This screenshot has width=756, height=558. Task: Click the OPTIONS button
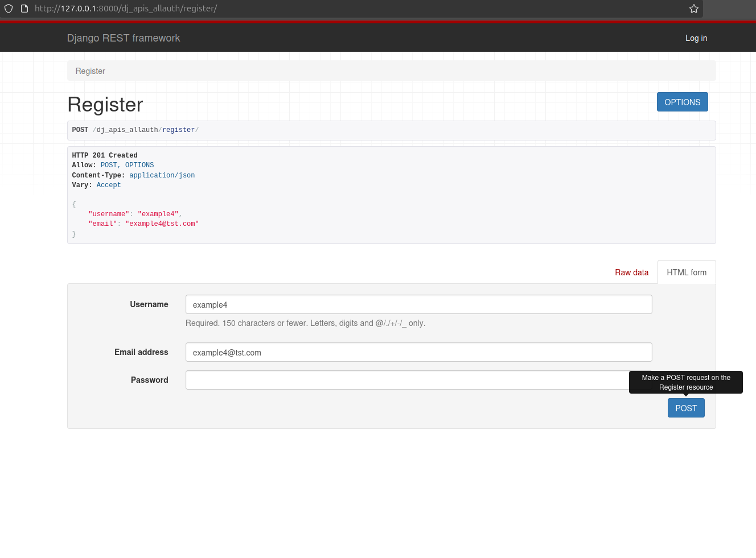682,102
